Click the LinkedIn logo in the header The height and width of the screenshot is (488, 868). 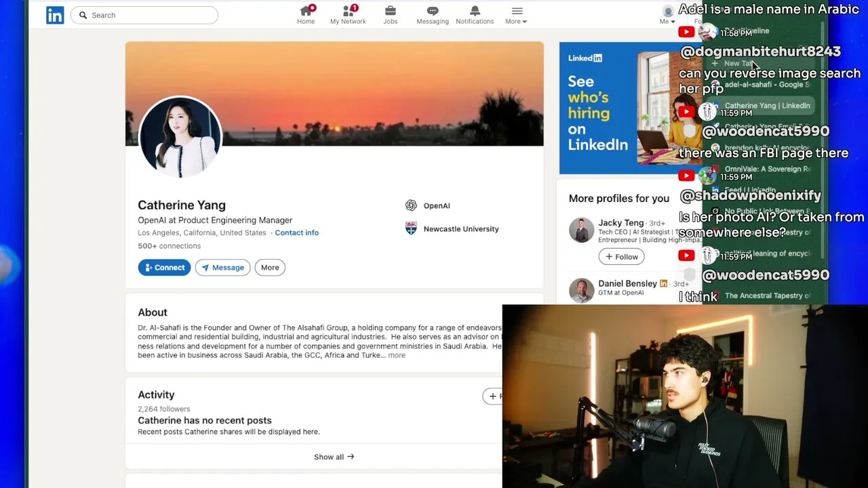click(55, 15)
